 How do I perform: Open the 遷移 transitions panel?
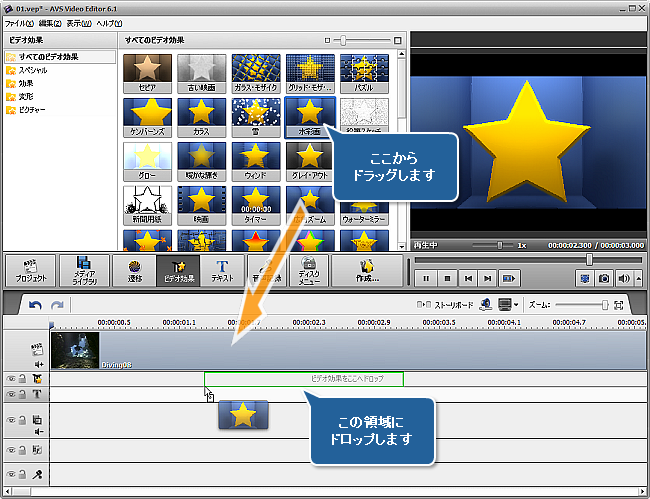point(134,271)
